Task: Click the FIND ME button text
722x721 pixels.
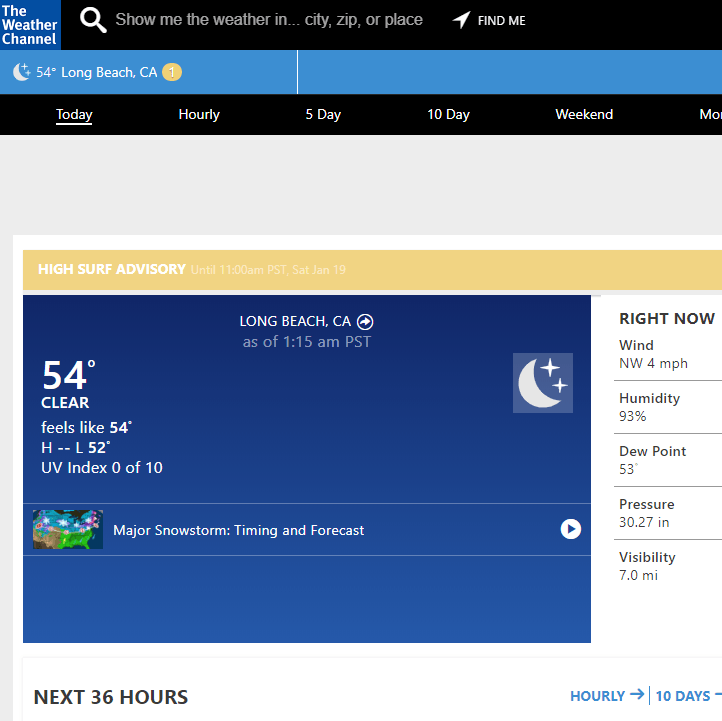Action: pos(501,20)
